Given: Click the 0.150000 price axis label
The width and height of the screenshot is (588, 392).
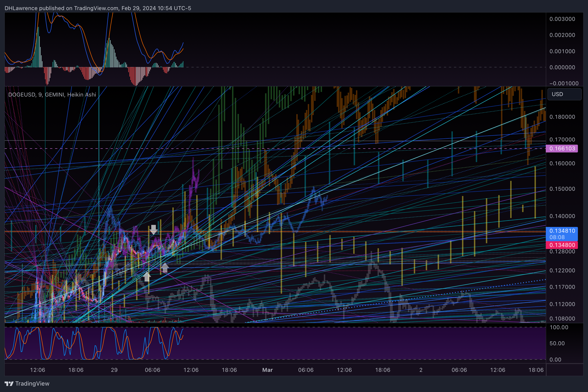Looking at the screenshot, I should (562, 189).
